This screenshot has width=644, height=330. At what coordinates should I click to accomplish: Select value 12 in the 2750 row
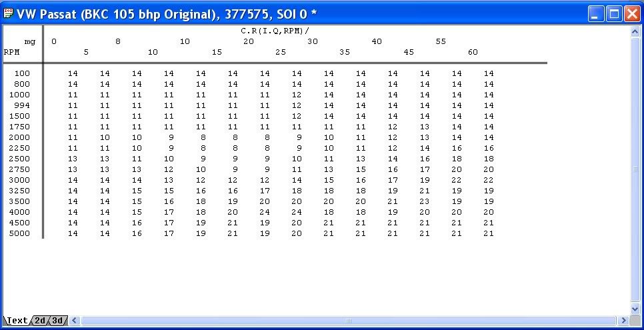coord(169,170)
